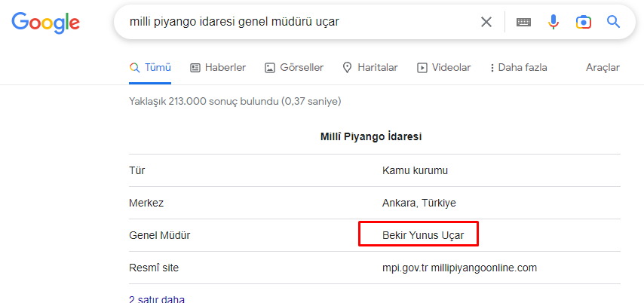Viewport: 644px width, 303px height.
Task: Click the Merkez row label
Action: coord(146,203)
